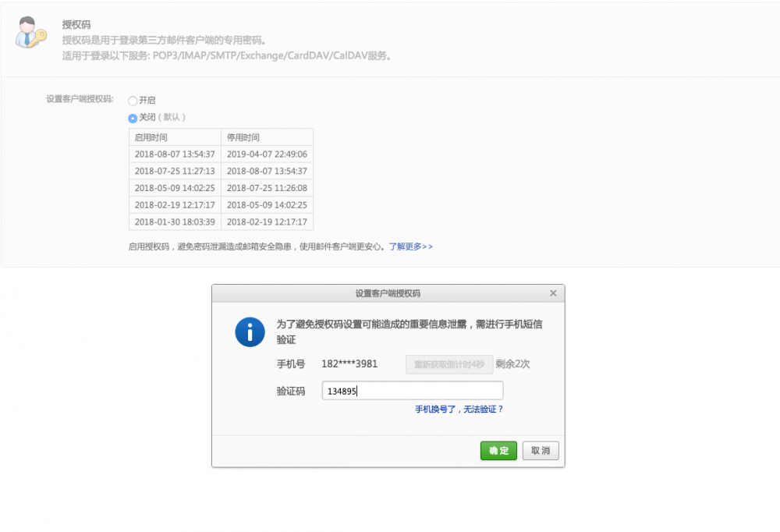
Task: Click the blue info icon in the dialog
Action: (250, 332)
